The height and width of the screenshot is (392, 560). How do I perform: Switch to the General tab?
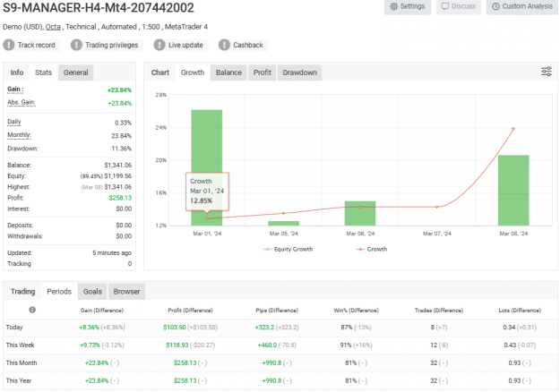pos(76,72)
